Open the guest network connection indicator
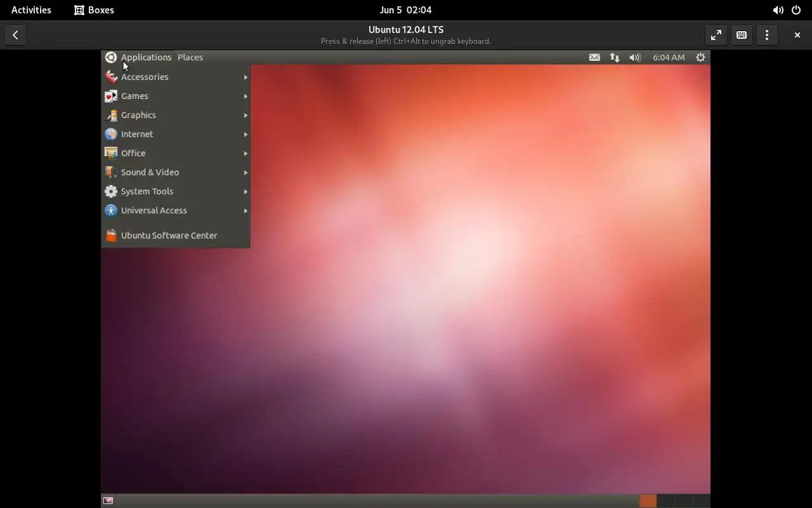 click(x=615, y=57)
